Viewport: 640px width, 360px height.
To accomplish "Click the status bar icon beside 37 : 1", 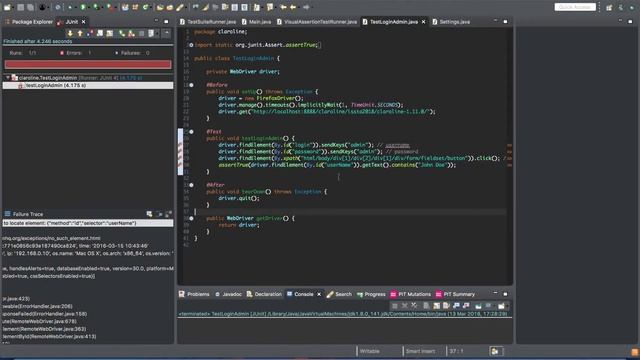I will click(x=494, y=351).
